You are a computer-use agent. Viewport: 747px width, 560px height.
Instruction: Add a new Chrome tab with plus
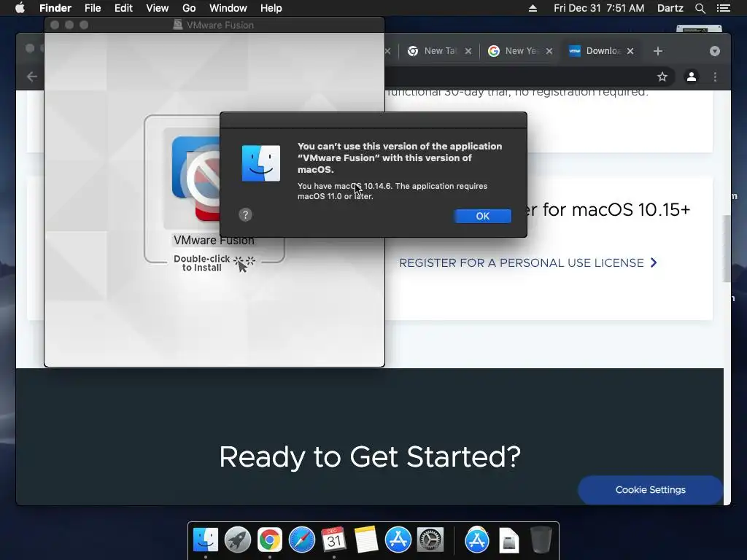pyautogui.click(x=657, y=51)
